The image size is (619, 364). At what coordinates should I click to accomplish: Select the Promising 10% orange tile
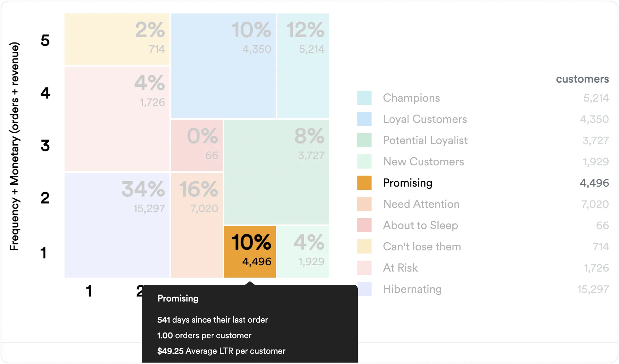pyautogui.click(x=250, y=252)
